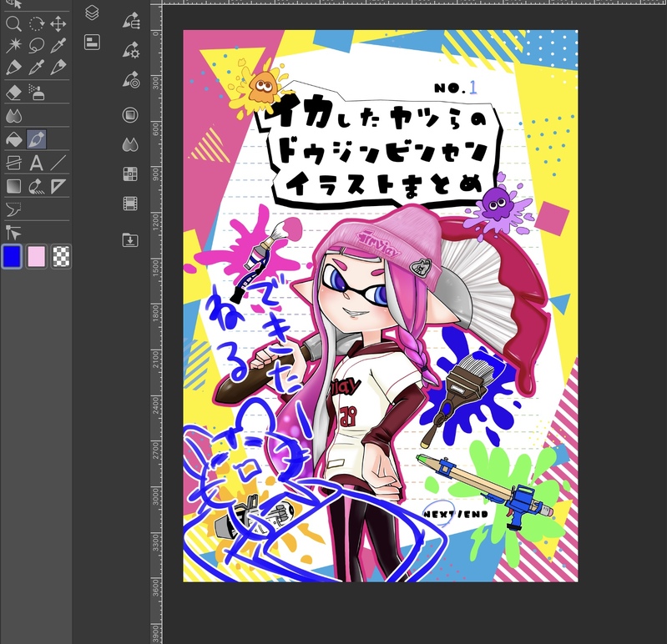This screenshot has height=644, width=667.
Task: Select the Eyedropper tool beside the lasso
Action: pos(58,46)
